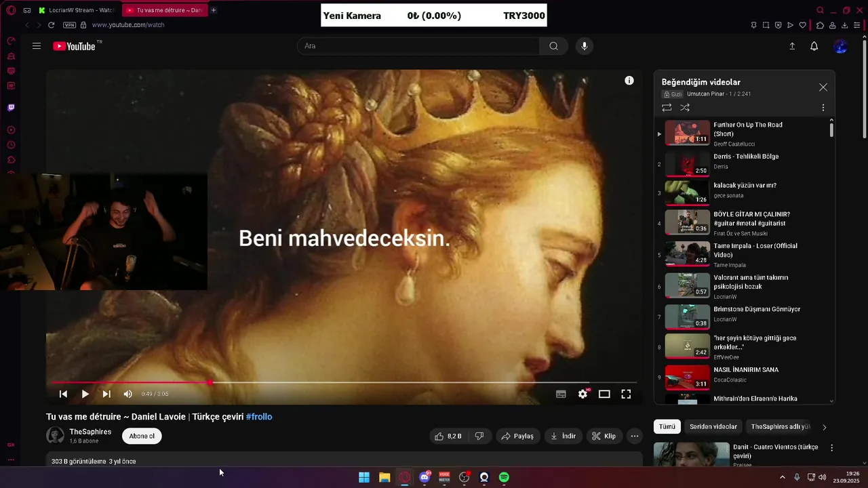Viewport: 868px width, 488px height.
Task: Open Spotify from the Windows taskbar
Action: coord(504,477)
